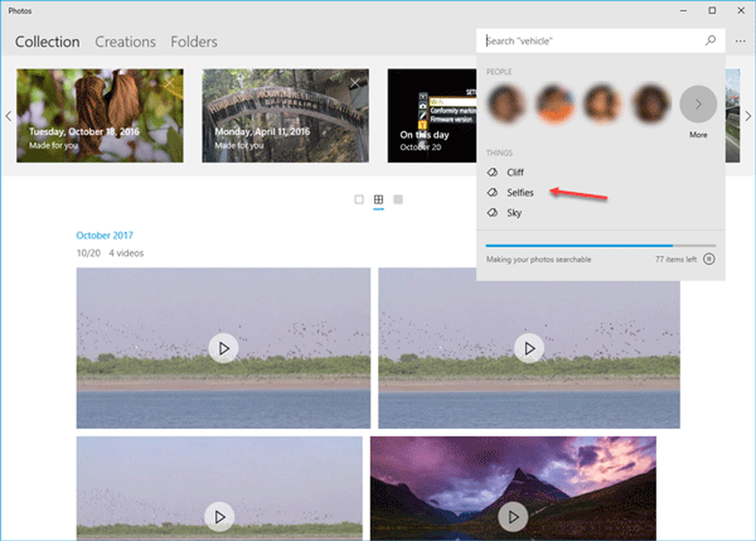This screenshot has height=541, width=756.
Task: Switch to large single-tile view
Action: tap(359, 200)
